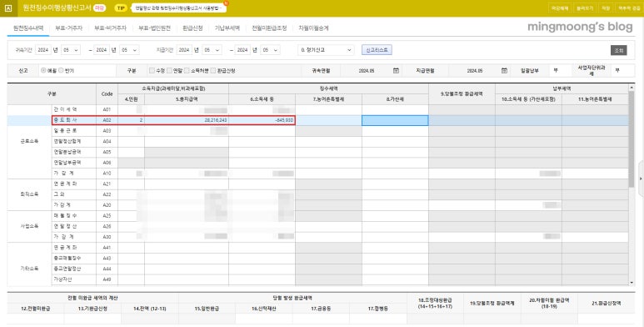This screenshot has width=644, height=327.
Task: Open the 귀속기간 start month dropdown
Action: coord(71,50)
